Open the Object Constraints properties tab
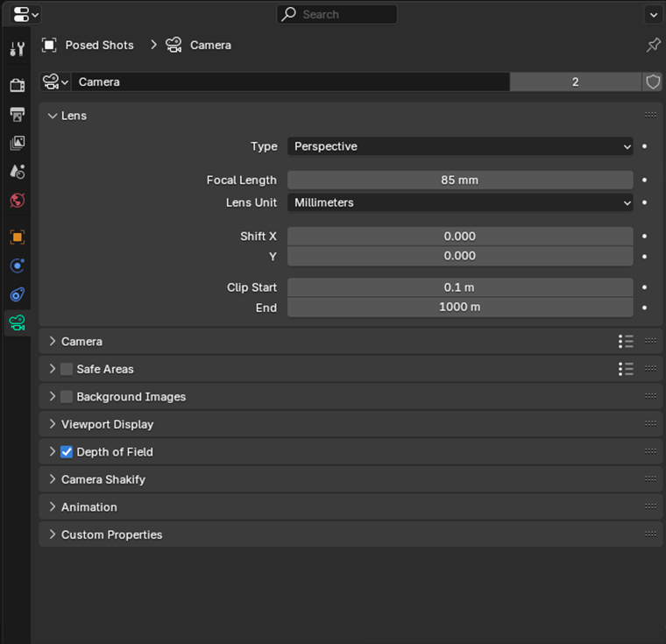The image size is (666, 644). pos(17,294)
